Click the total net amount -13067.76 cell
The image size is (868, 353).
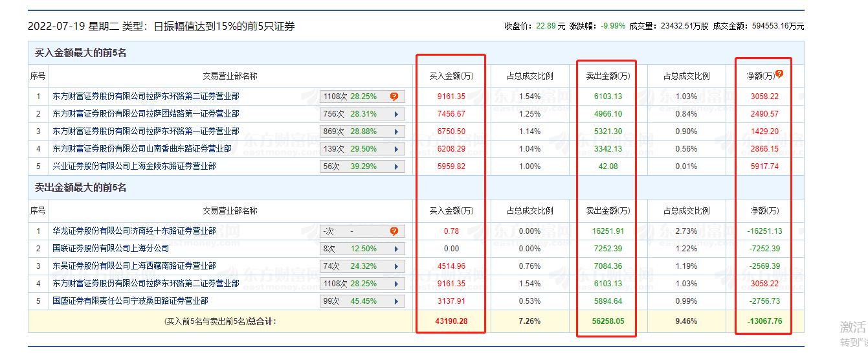764,321
